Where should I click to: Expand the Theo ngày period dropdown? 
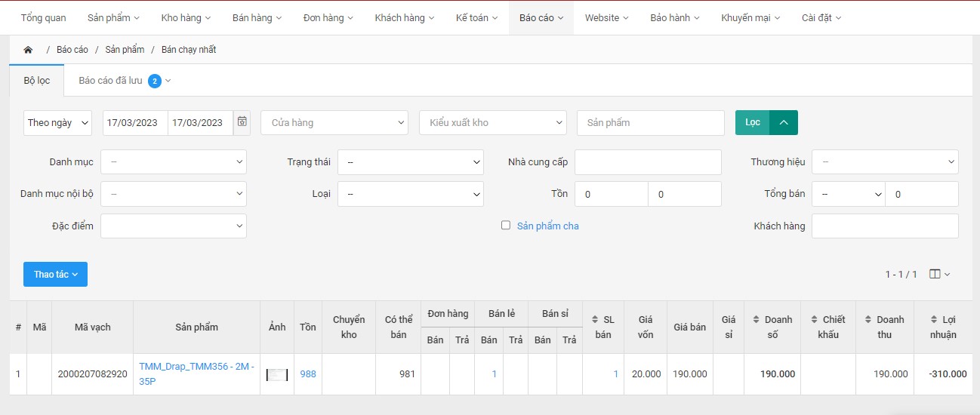tap(57, 122)
